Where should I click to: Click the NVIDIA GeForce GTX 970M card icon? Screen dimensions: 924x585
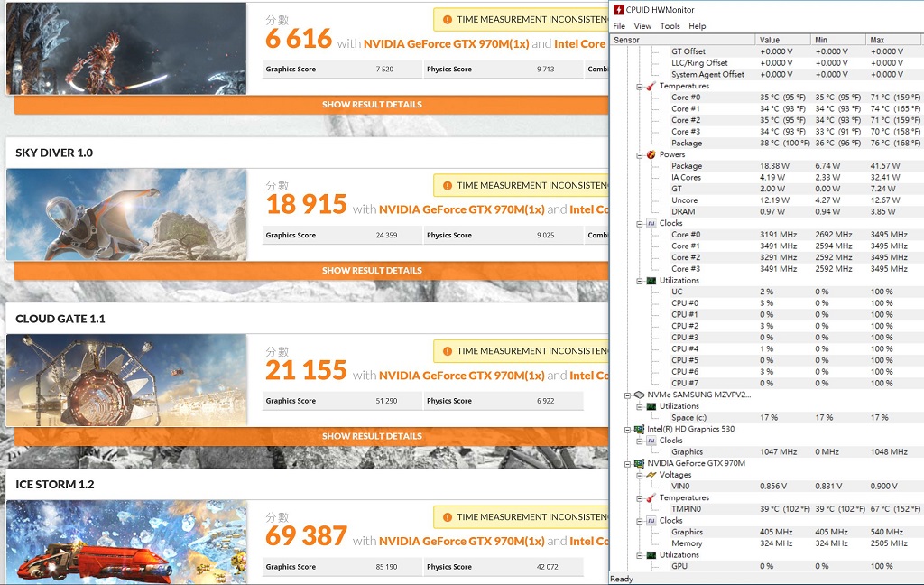(x=640, y=463)
